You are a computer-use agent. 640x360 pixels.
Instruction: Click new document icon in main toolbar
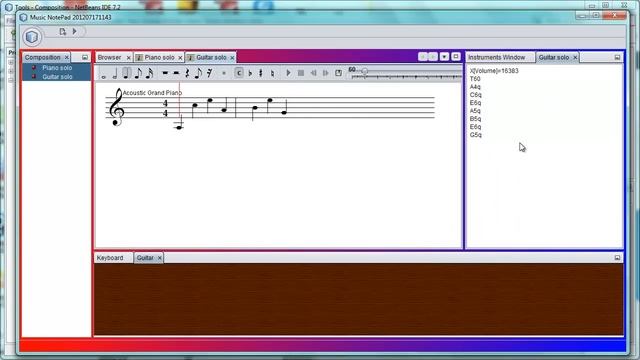pyautogui.click(x=62, y=31)
